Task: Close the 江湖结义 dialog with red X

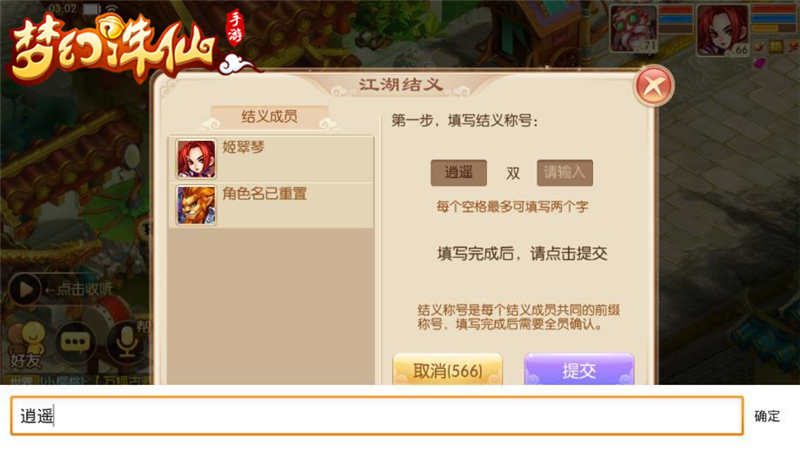Action: pos(654,86)
